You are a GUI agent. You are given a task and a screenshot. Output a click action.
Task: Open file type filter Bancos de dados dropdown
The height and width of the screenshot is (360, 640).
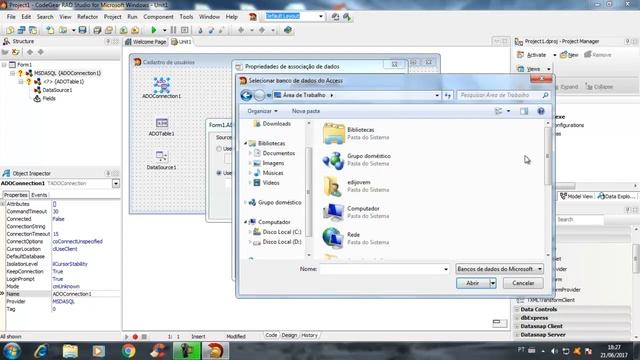point(499,269)
